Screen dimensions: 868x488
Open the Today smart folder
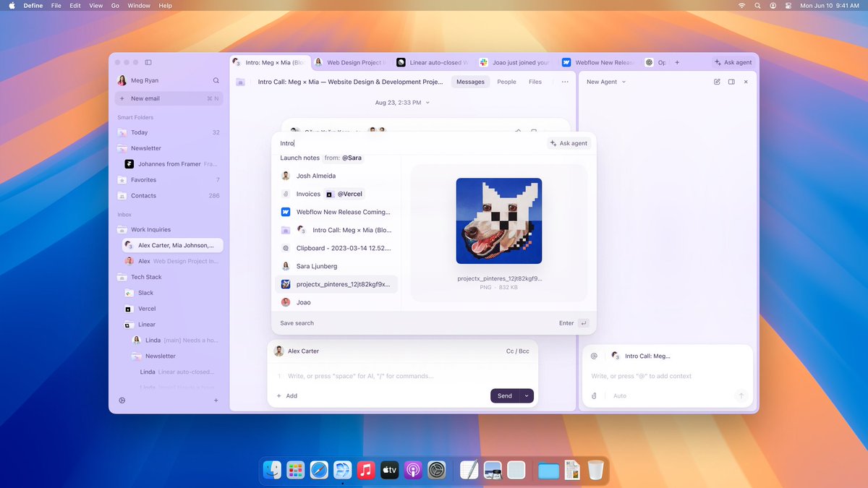point(171,132)
